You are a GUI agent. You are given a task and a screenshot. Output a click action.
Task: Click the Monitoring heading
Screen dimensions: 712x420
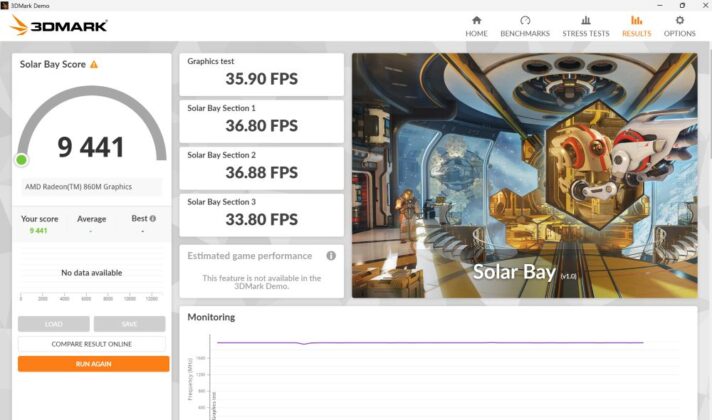point(211,317)
